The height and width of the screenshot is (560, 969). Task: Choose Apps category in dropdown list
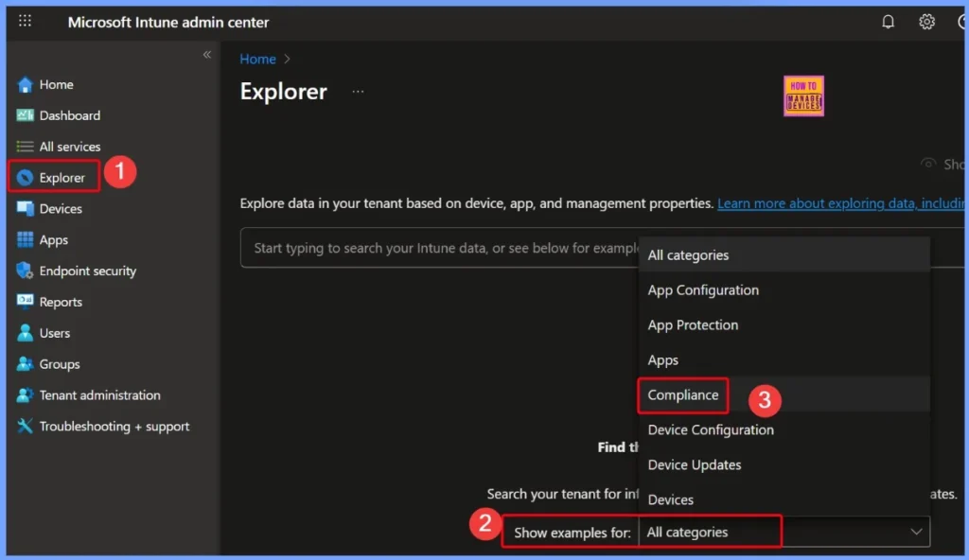pos(784,359)
